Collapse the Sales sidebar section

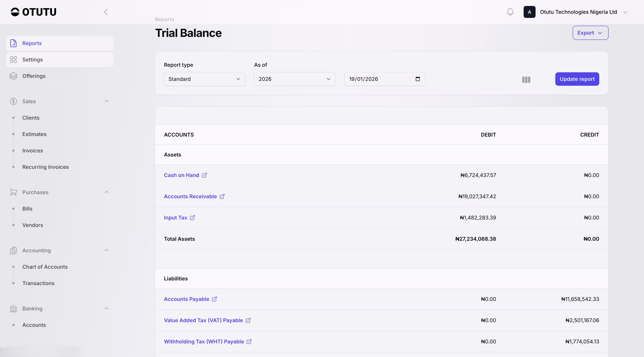[x=107, y=101]
